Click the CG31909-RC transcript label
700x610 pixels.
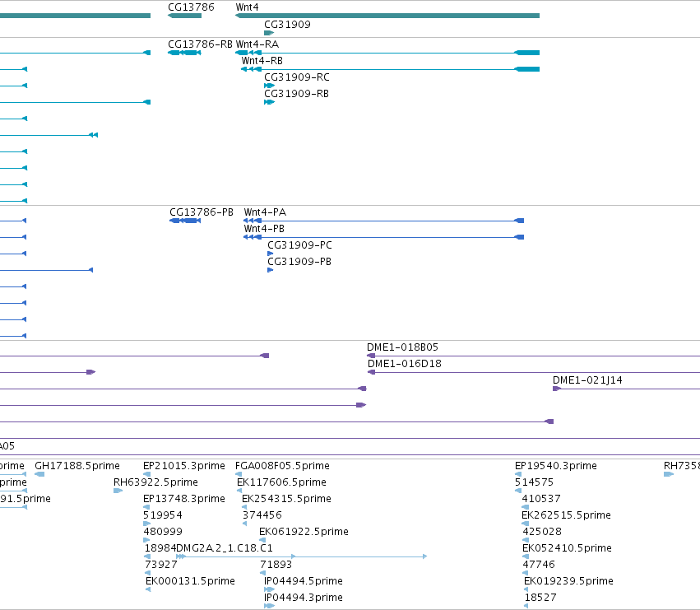tap(297, 77)
